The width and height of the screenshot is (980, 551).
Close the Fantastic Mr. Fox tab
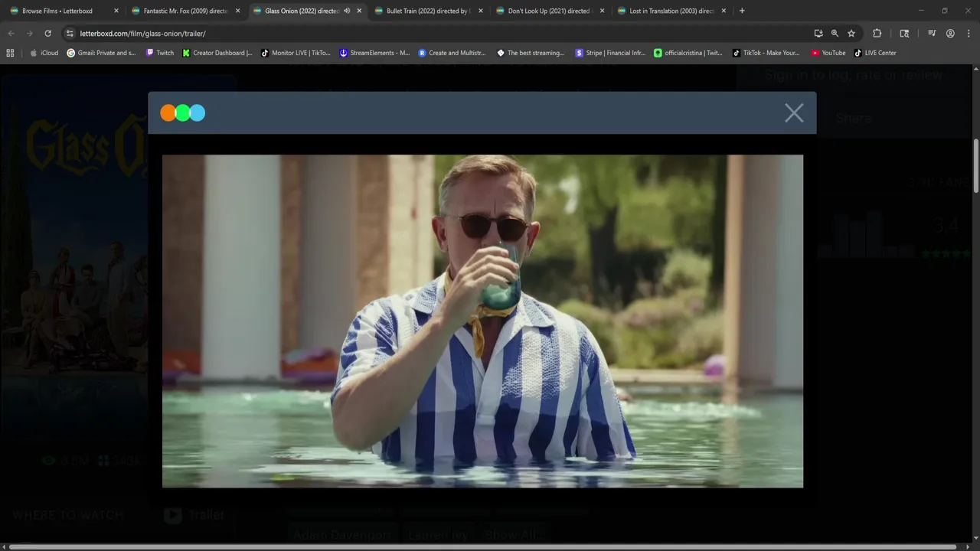(x=237, y=11)
